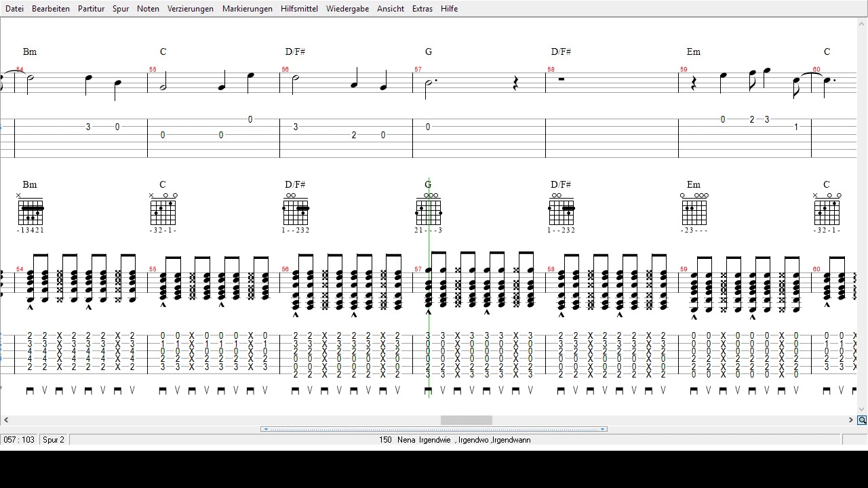Click the vertical scrollbar down arrow
The image size is (868, 488).
click(x=862, y=409)
